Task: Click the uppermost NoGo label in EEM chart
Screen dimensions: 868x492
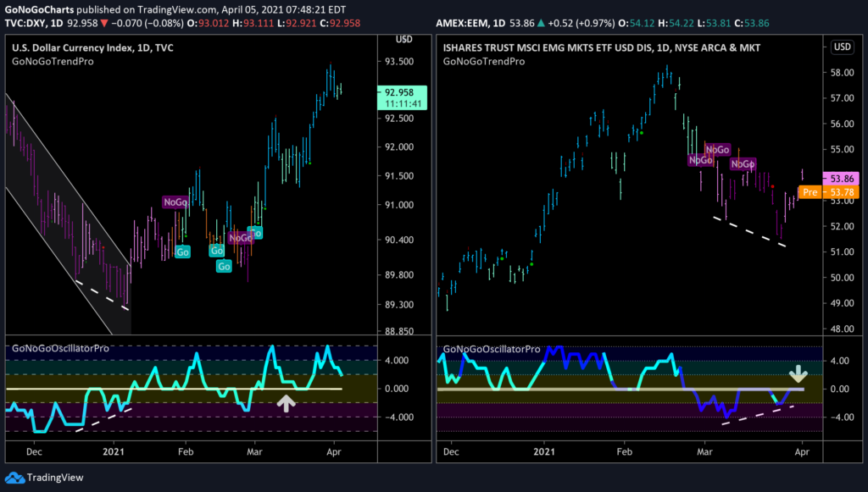Action: click(x=717, y=150)
